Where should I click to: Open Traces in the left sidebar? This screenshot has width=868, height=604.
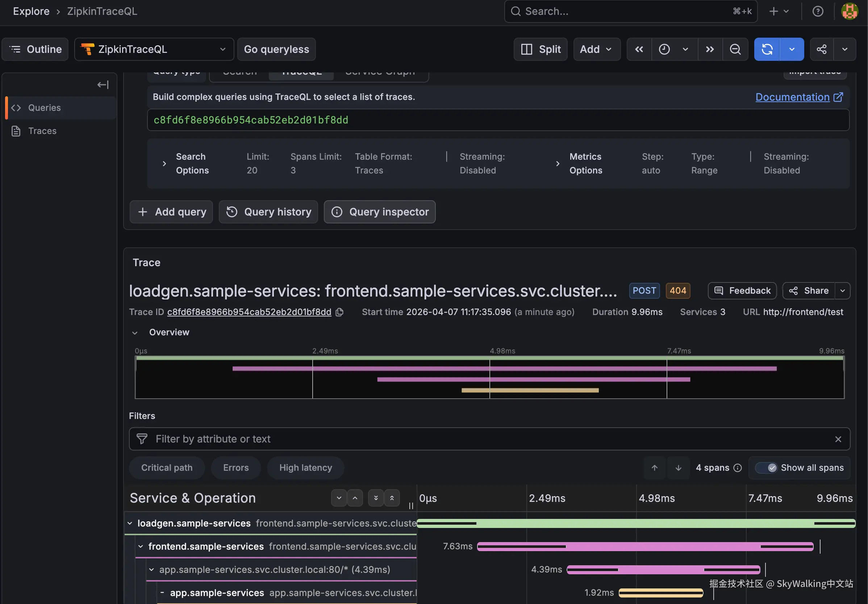pyautogui.click(x=42, y=131)
